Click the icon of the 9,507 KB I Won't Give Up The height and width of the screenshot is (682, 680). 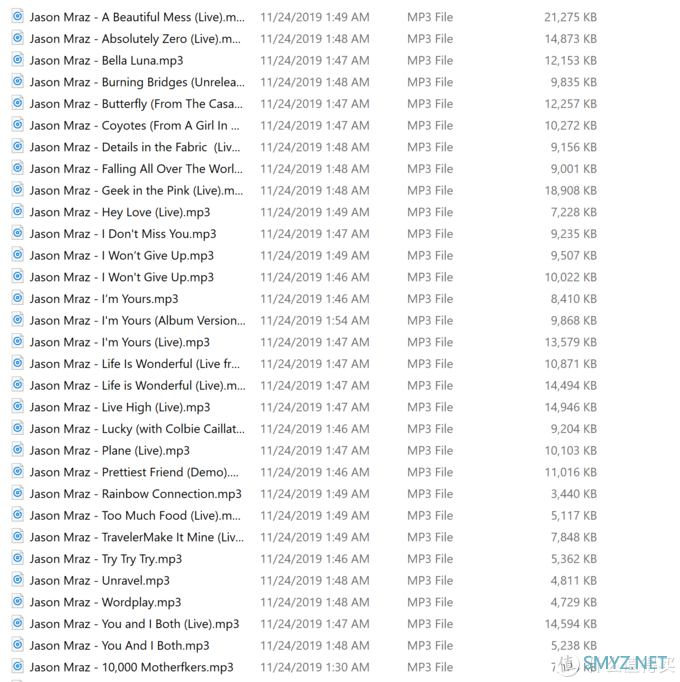[17, 255]
